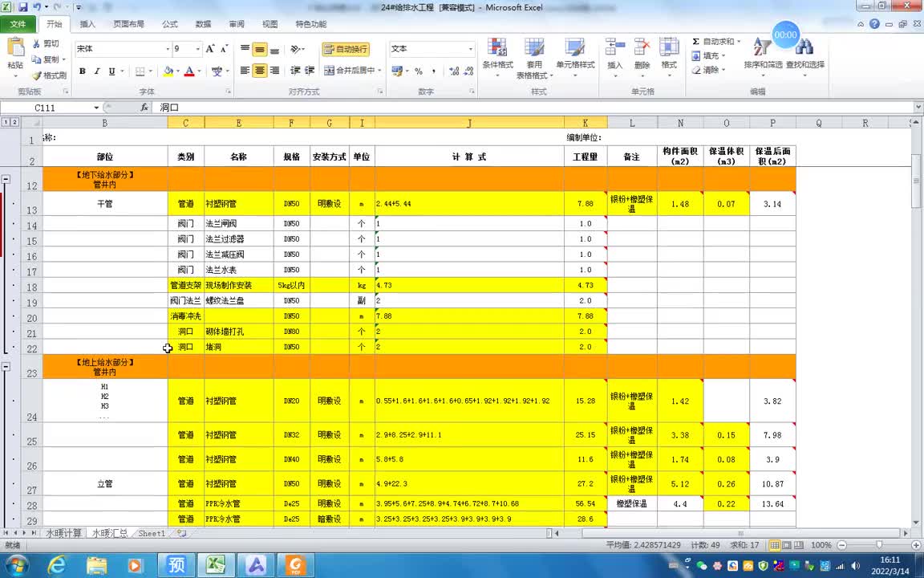924x578 pixels.
Task: Switch to the Page Layout (页面布局) tab
Action: [x=128, y=24]
